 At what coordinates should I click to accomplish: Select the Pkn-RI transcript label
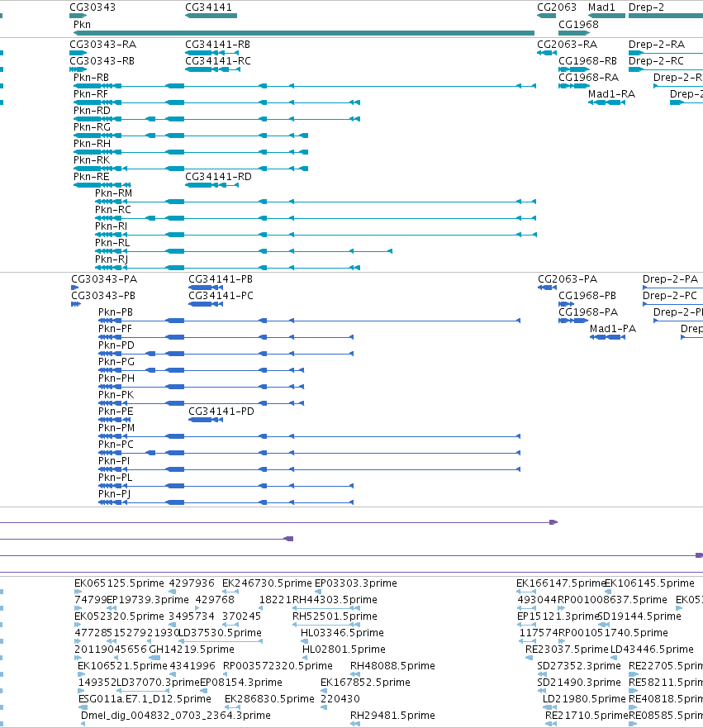point(111,226)
